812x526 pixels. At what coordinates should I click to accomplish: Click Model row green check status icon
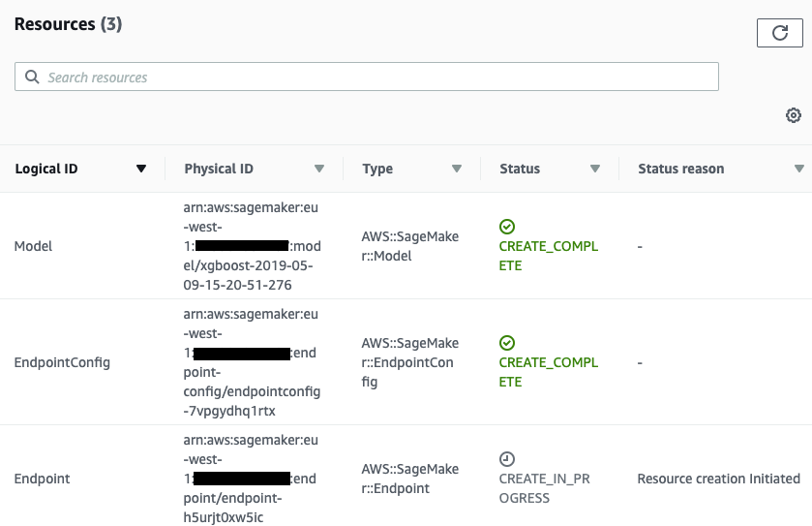tap(507, 227)
